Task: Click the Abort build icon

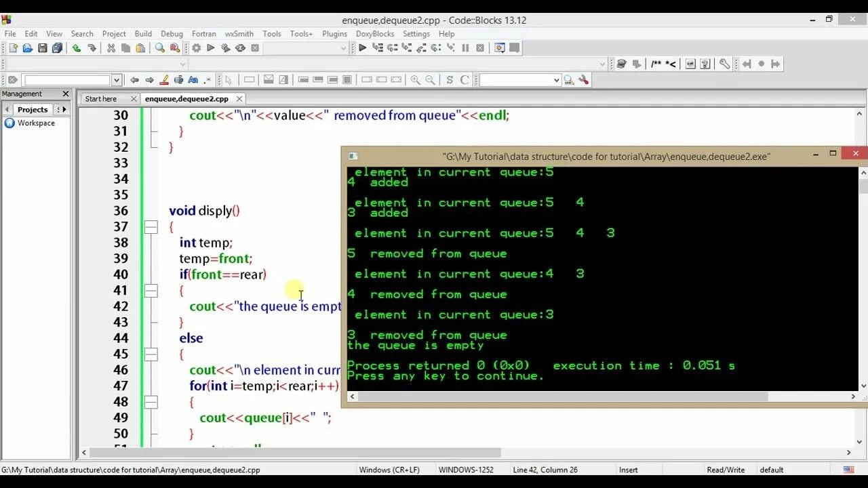Action: [255, 48]
